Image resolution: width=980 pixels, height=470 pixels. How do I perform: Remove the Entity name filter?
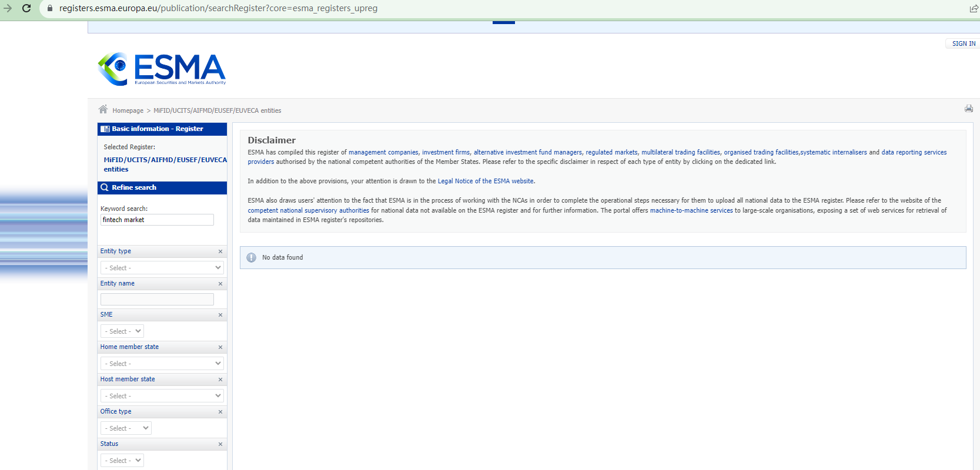[220, 284]
